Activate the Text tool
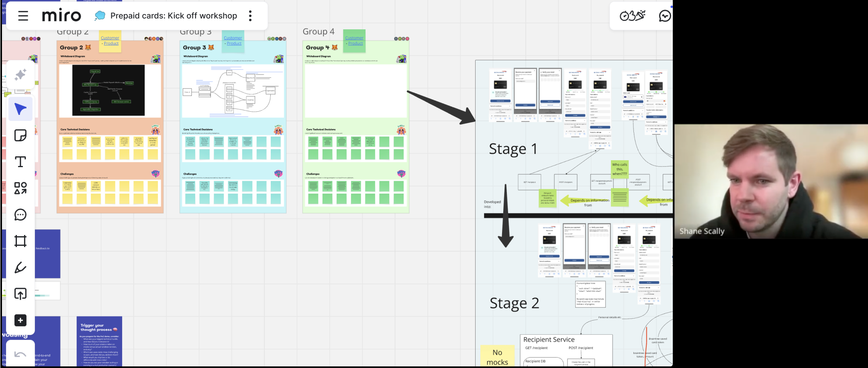 (20, 162)
